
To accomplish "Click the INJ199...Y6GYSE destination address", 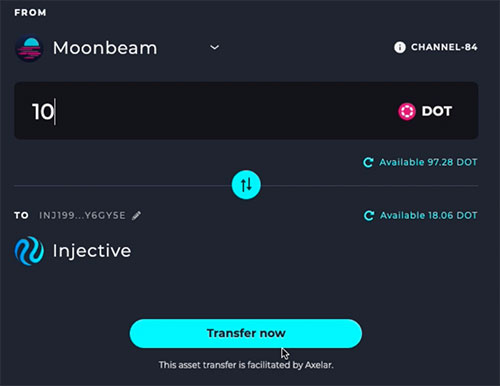I will pyautogui.click(x=82, y=216).
